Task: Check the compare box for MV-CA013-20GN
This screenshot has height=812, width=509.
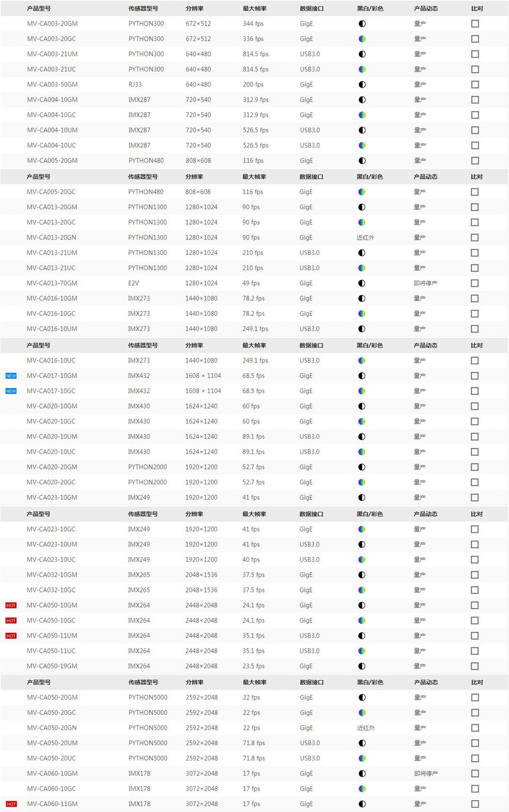Action: pyautogui.click(x=475, y=238)
